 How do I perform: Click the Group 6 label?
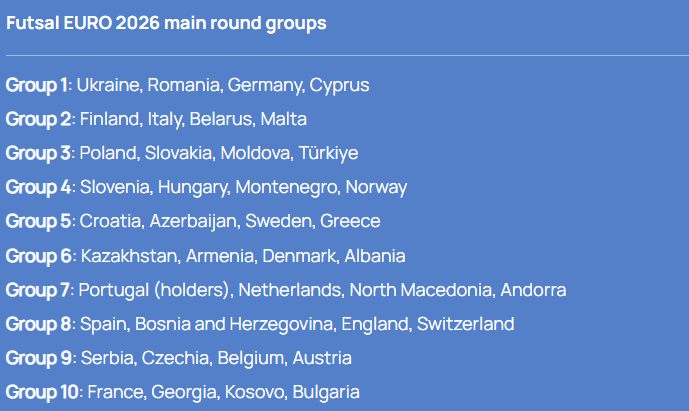pyautogui.click(x=39, y=256)
